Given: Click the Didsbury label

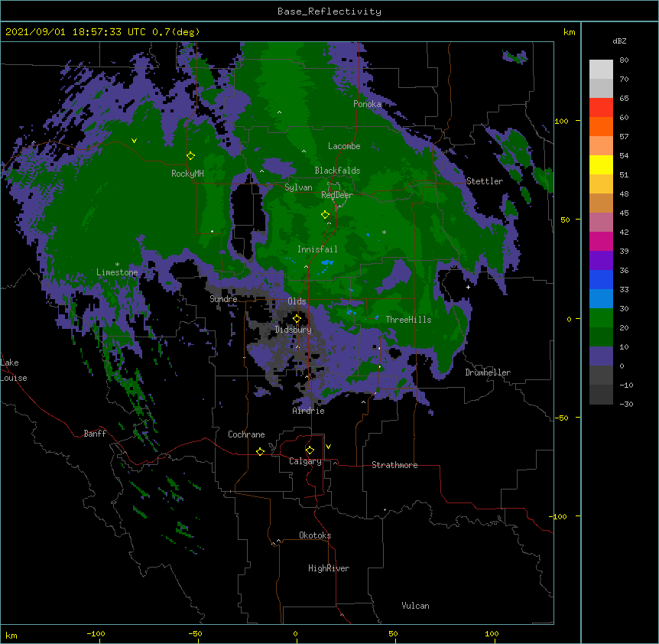Looking at the screenshot, I should pos(294,330).
